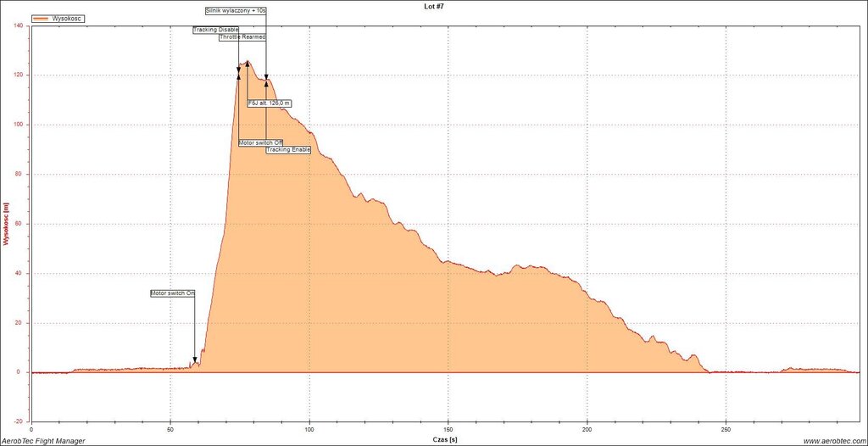The width and height of the screenshot is (868, 446).
Task: Click the 150 tick on the time axis
Action: pyautogui.click(x=448, y=430)
